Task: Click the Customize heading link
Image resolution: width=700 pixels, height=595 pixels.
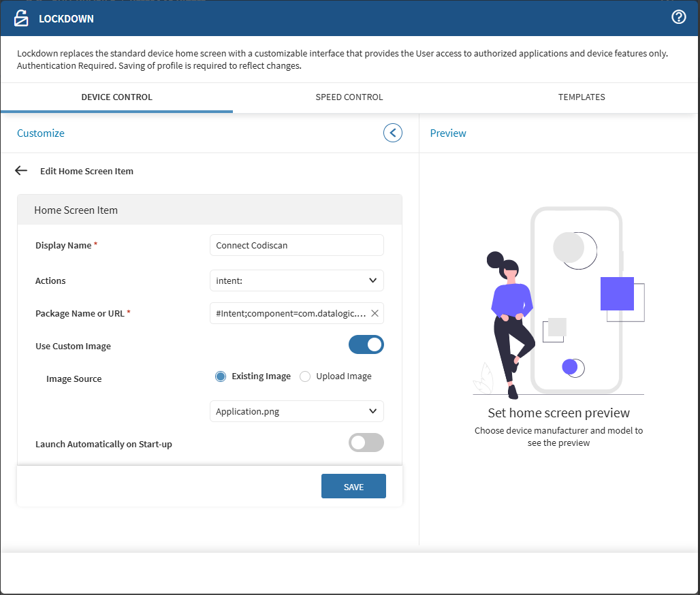Action: coord(41,133)
